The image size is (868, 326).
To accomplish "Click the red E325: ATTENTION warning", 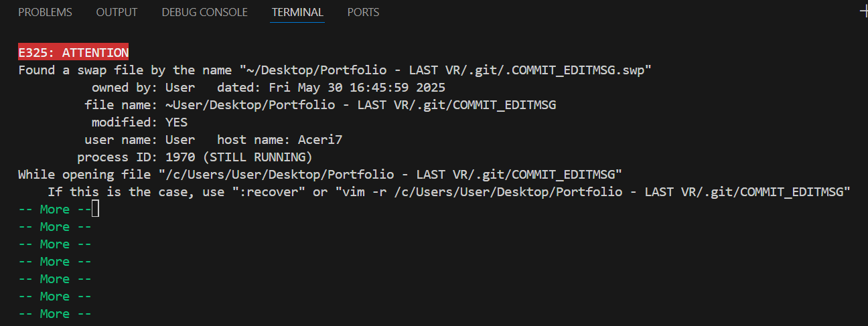I will tap(74, 53).
